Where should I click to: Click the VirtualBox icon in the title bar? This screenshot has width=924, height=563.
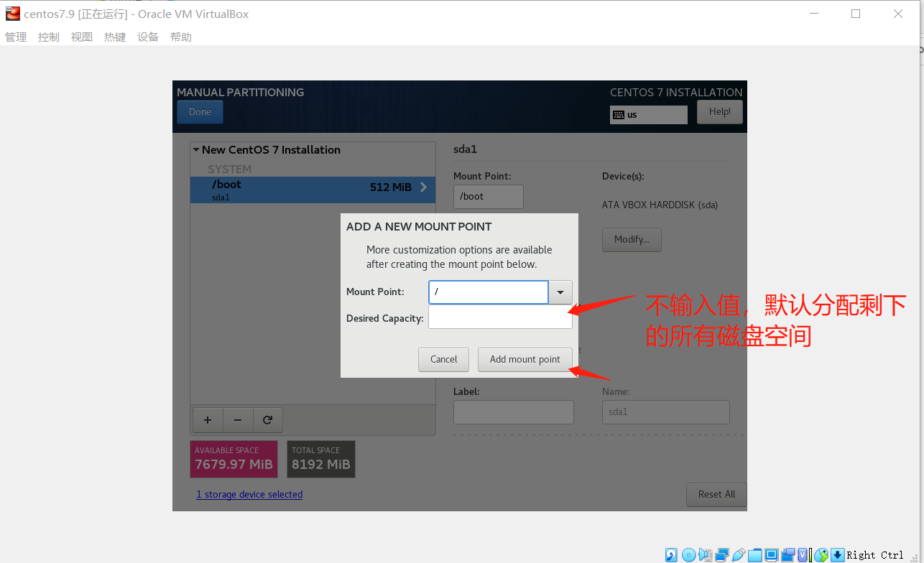pos(12,14)
